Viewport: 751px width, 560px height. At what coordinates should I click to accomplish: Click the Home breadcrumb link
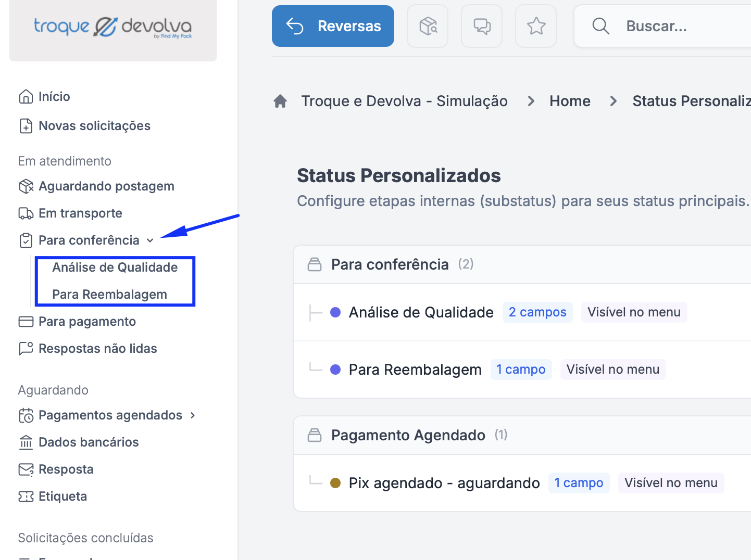point(570,101)
